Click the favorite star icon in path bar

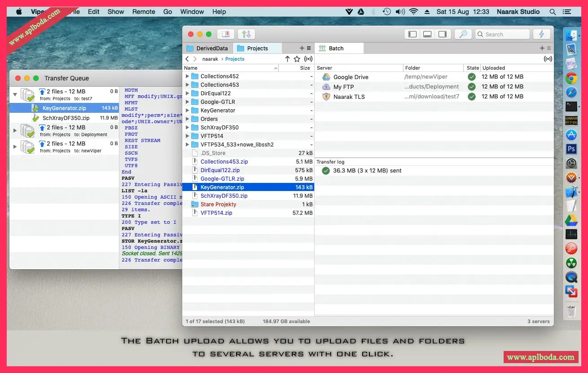pyautogui.click(x=297, y=59)
